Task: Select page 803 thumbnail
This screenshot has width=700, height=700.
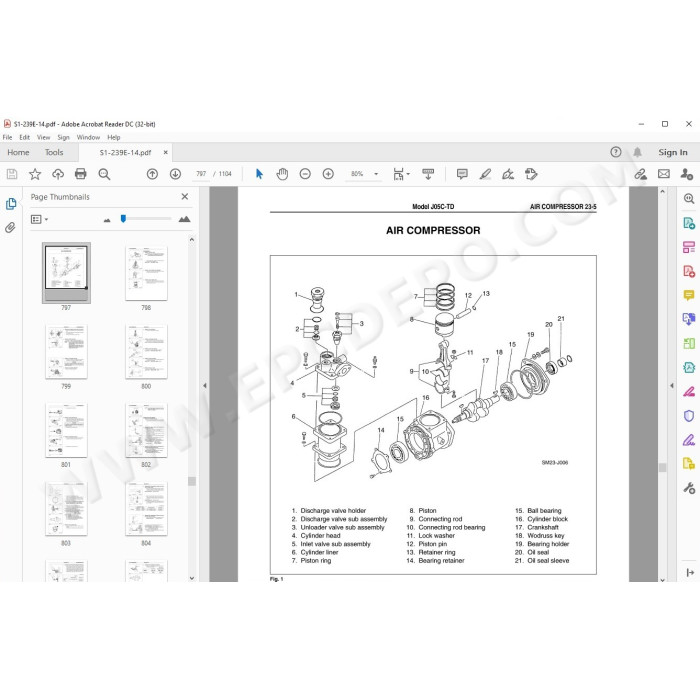Action: pos(66,509)
